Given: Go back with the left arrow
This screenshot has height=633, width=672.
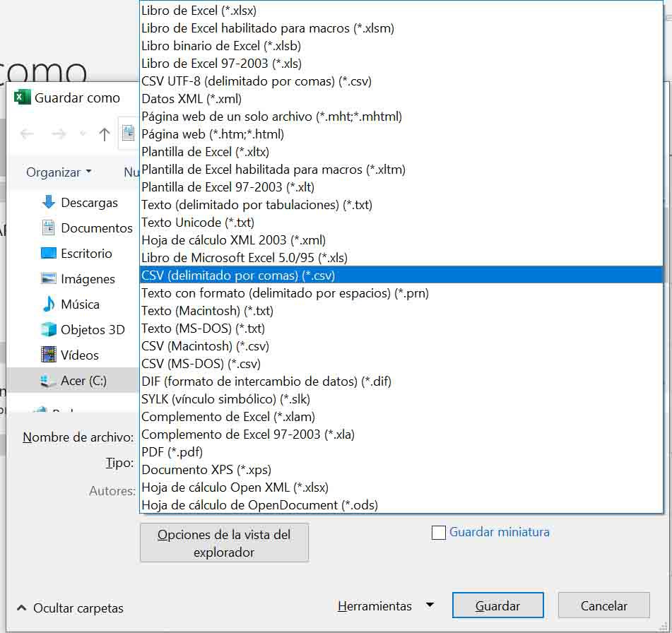Looking at the screenshot, I should pyautogui.click(x=27, y=134).
